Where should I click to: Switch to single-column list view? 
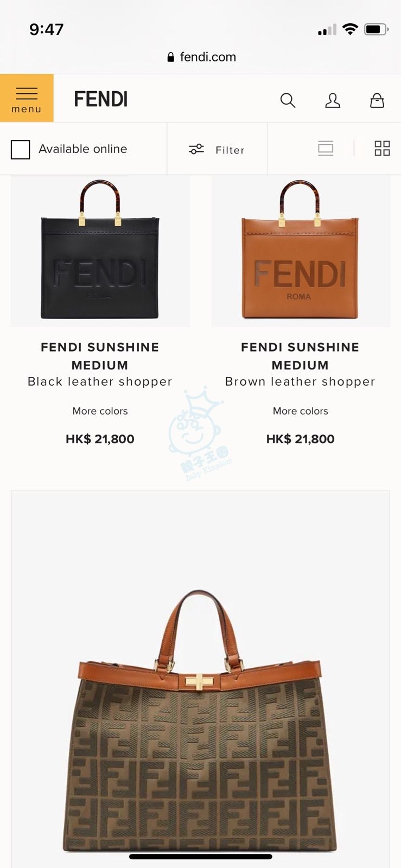[326, 149]
